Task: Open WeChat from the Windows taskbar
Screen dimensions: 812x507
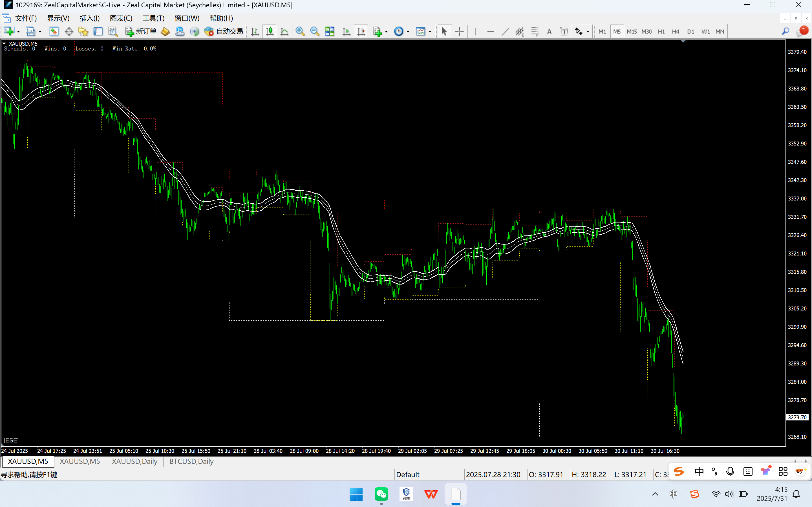Action: 381,494
